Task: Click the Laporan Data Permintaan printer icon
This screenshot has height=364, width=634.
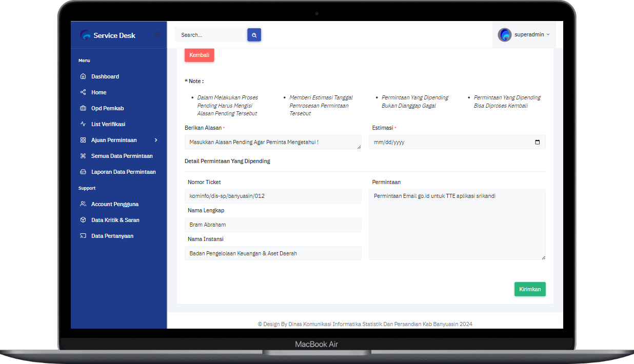Action: [x=83, y=172]
